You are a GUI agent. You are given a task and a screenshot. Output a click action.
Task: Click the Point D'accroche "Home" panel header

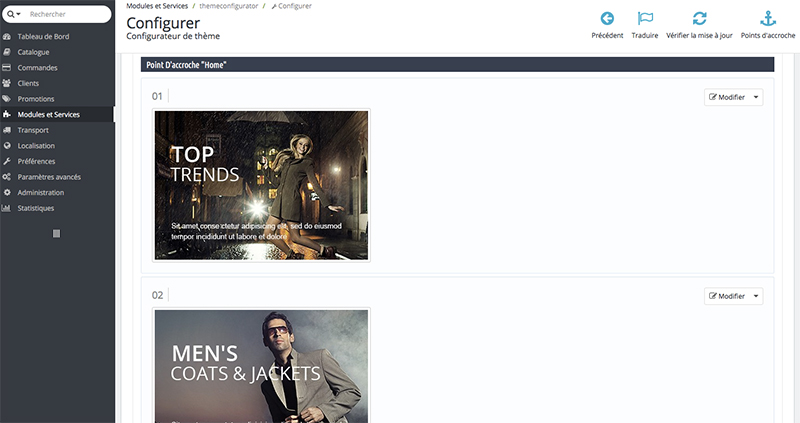tap(457, 65)
